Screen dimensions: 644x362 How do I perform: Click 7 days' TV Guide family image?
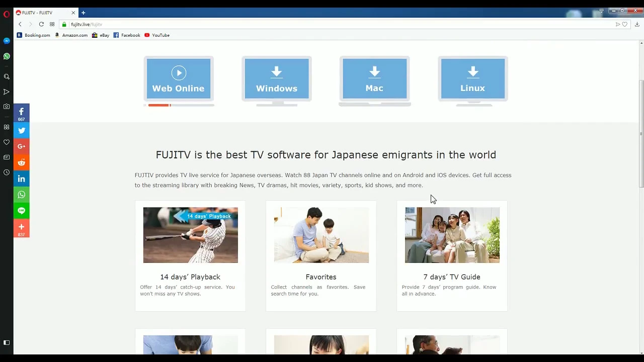pos(452,235)
